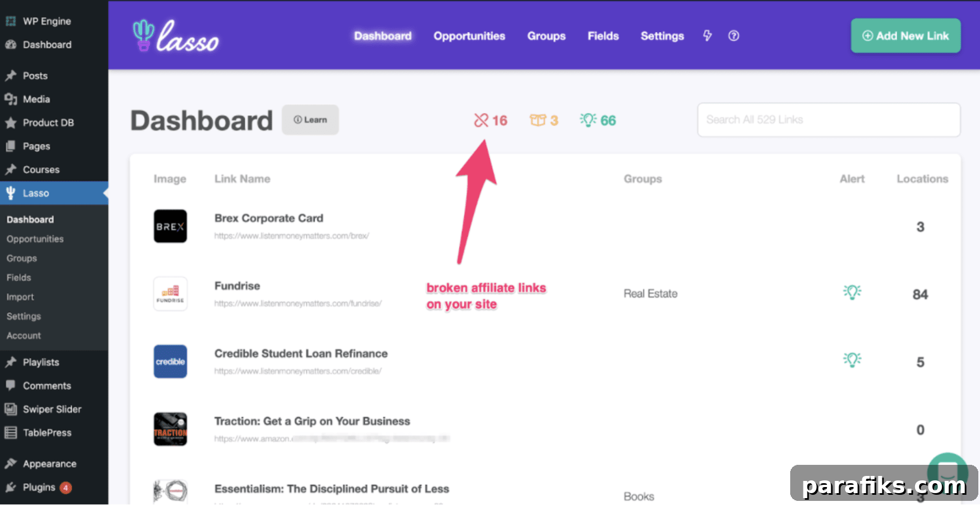Viewport: 980px width, 507px height.
Task: Open Appearance in the sidebar
Action: (x=54, y=464)
